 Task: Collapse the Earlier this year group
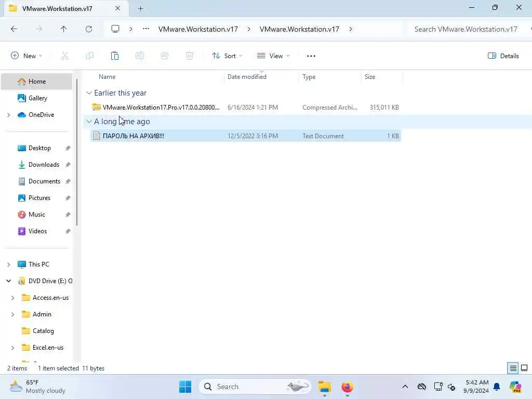tap(89, 93)
